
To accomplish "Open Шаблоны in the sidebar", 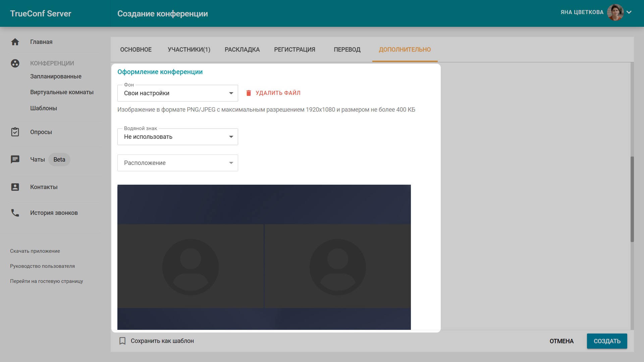I will click(44, 108).
